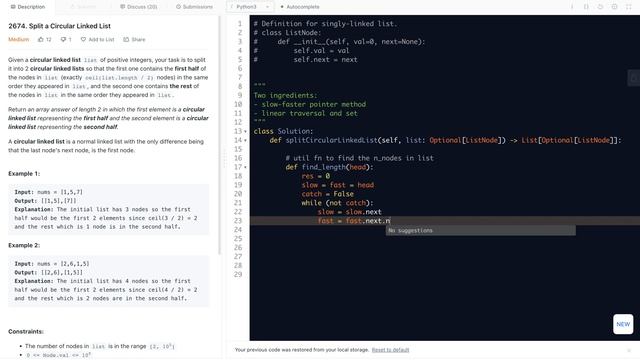Open the editor settings icon
640x360 pixels.
[x=614, y=7]
